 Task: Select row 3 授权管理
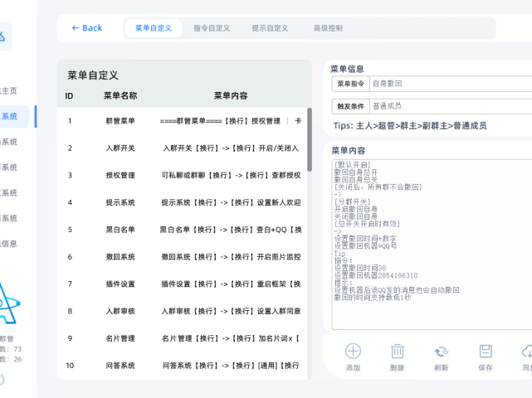click(x=183, y=175)
